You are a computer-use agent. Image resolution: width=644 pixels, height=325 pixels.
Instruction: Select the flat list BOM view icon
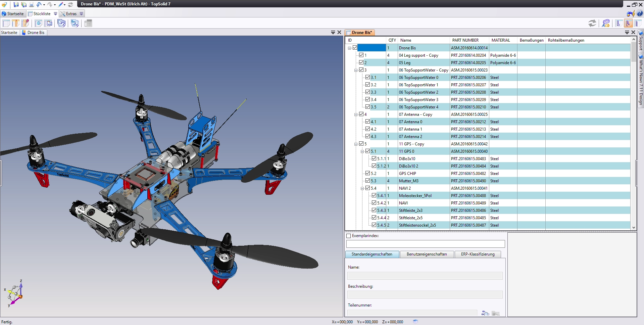click(x=638, y=23)
